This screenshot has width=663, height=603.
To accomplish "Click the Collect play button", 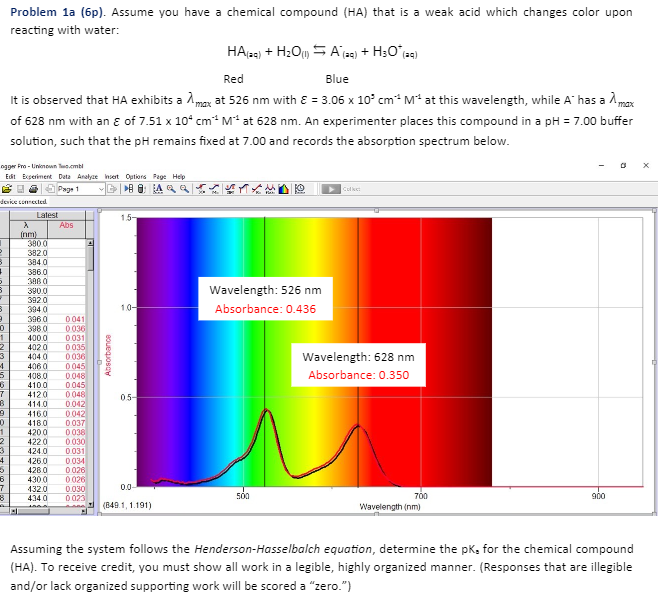I will pyautogui.click(x=331, y=189).
